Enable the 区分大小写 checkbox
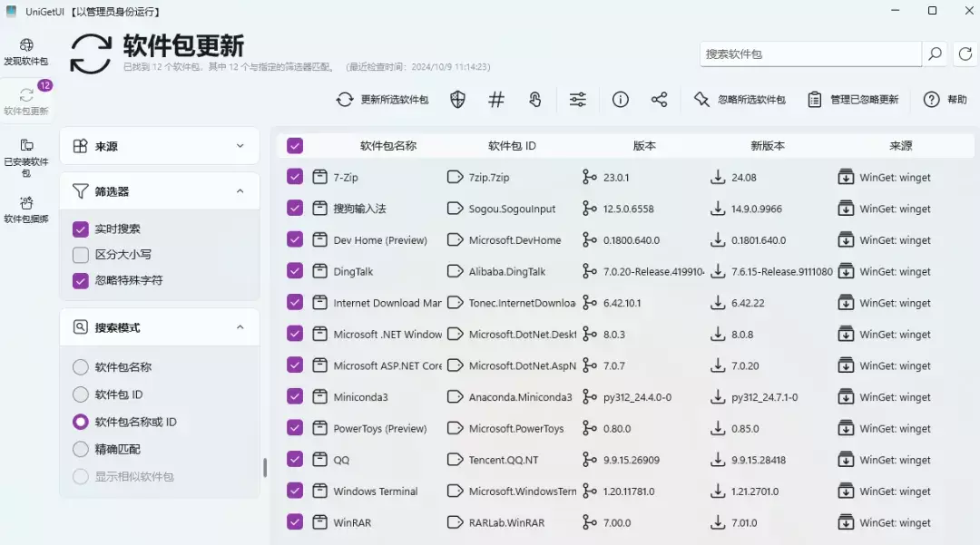The height and width of the screenshot is (545, 980). pyautogui.click(x=81, y=255)
